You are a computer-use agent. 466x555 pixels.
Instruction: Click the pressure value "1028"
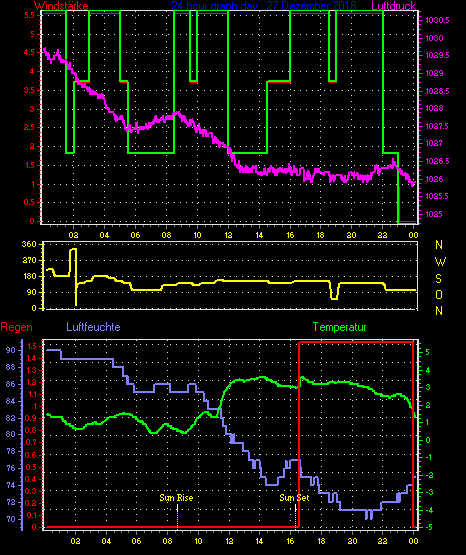(x=434, y=108)
